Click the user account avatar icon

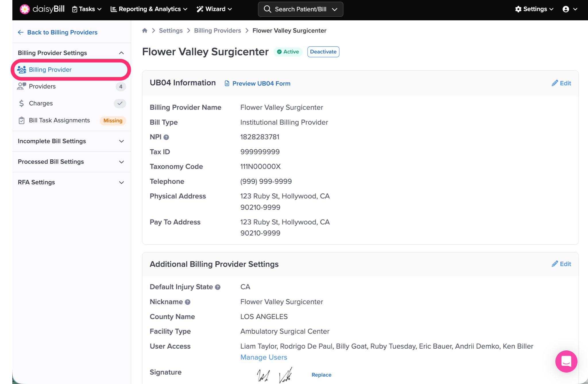[x=566, y=9]
